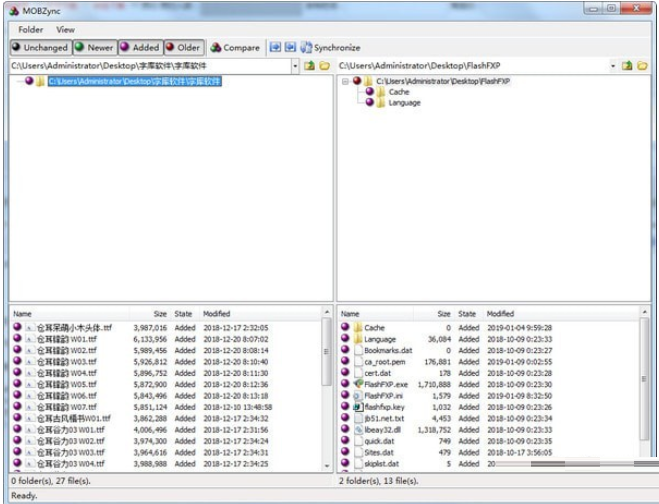Image resolution: width=659 pixels, height=504 pixels.
Task: Collapse the FlashFXP root tree node
Action: coord(345,81)
